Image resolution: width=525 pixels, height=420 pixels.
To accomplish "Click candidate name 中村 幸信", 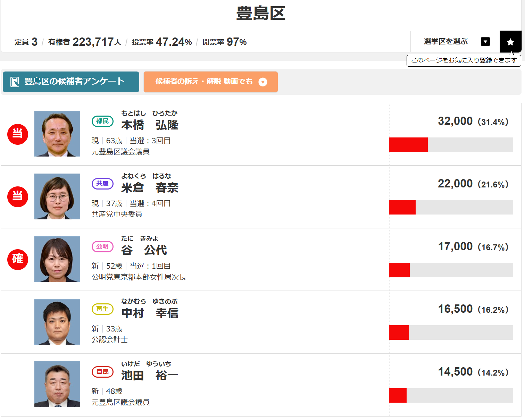I will [x=150, y=313].
